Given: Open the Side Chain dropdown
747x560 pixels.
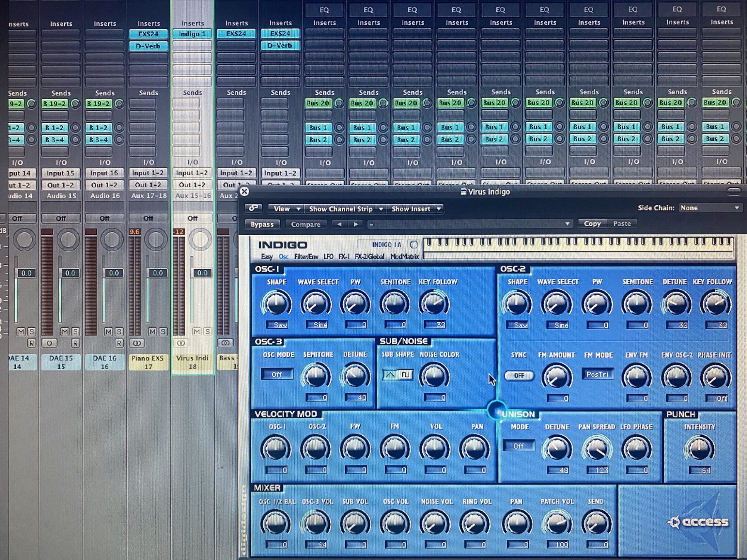Looking at the screenshot, I should 710,208.
